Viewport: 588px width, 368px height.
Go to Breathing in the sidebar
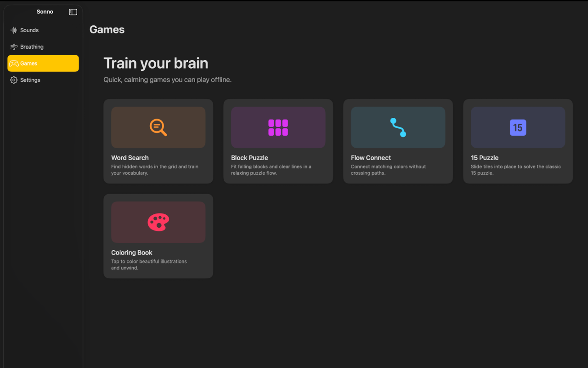tap(32, 47)
